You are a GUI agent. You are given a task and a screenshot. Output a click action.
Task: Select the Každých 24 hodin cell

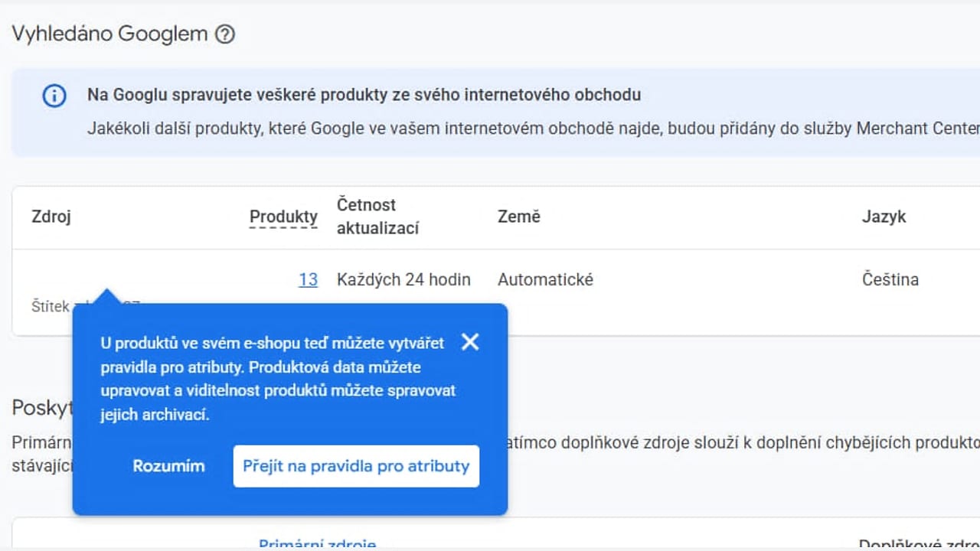(403, 280)
